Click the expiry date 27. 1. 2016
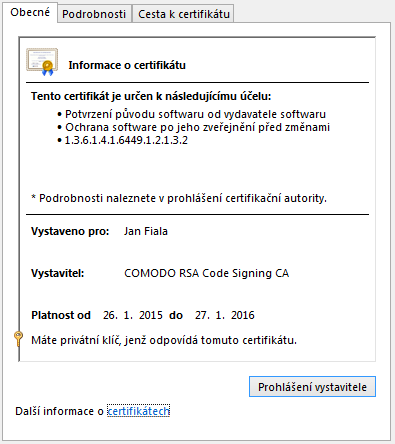395x444 pixels. [225, 315]
